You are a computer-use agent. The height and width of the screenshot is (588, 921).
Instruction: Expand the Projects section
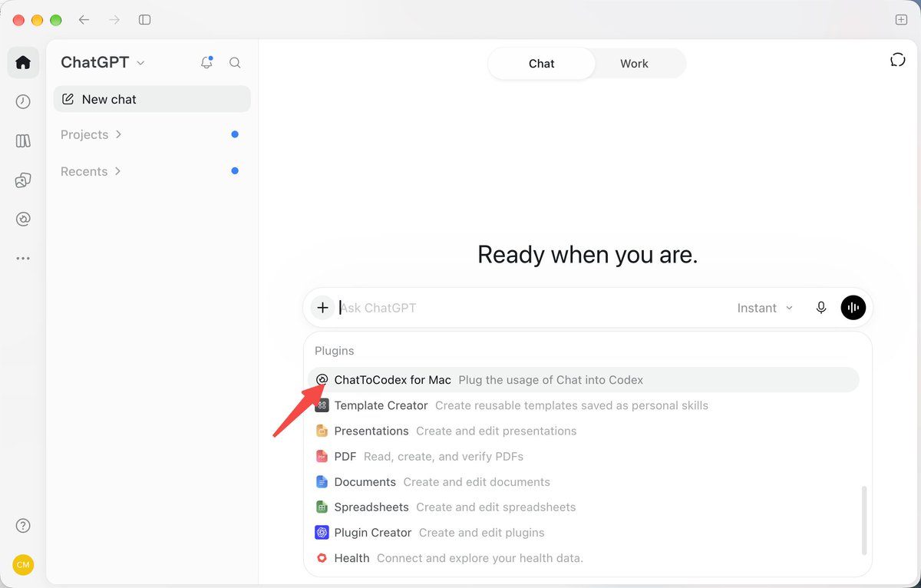click(x=91, y=134)
